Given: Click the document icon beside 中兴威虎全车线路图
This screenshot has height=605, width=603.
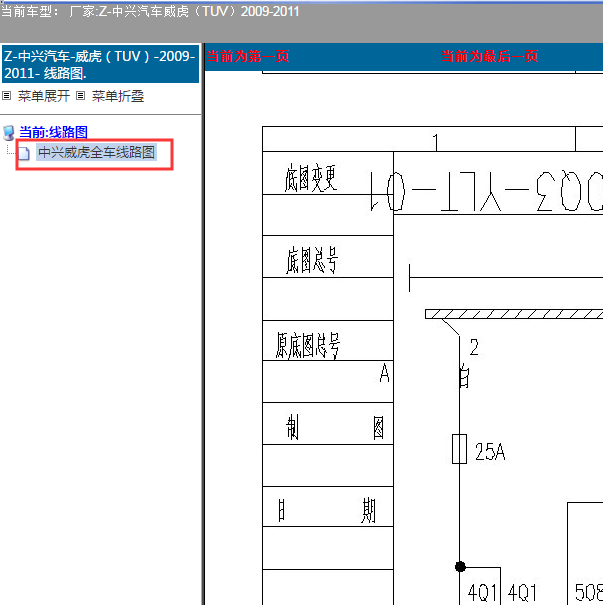Looking at the screenshot, I should 24,153.
